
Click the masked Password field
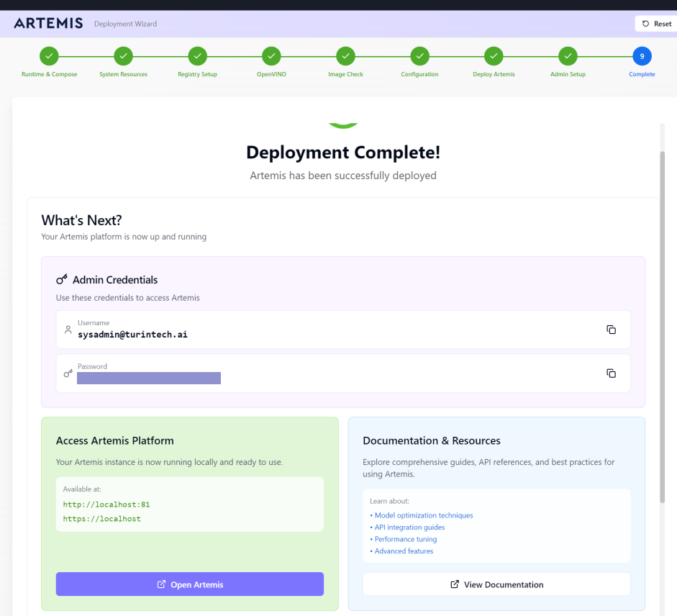pos(149,378)
